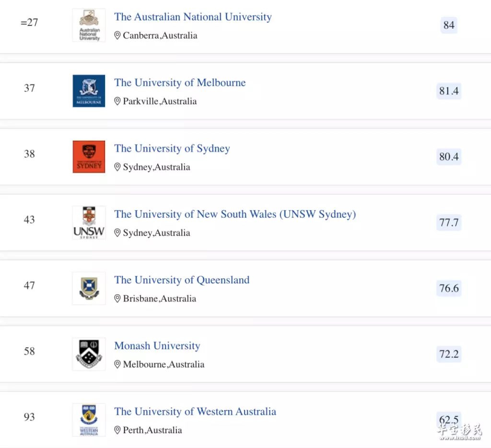Open The University of Sydney link
This screenshot has height=448, width=491.
pyautogui.click(x=172, y=149)
